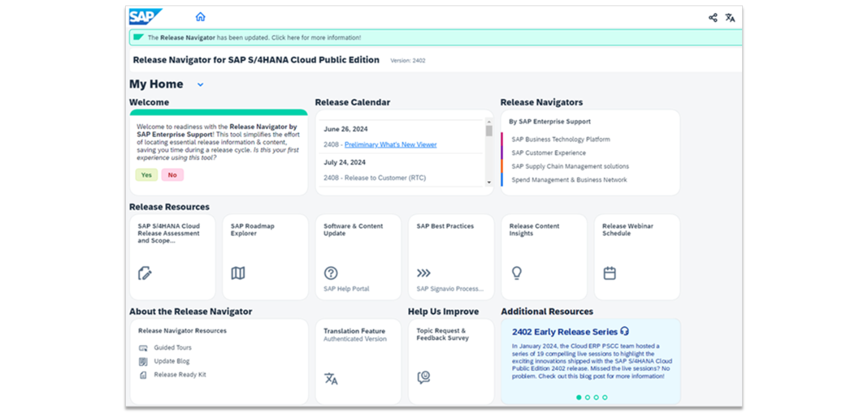Click the SAP Roadmap Explorer map icon
Viewport: 868px width, 417px height.
(x=238, y=273)
